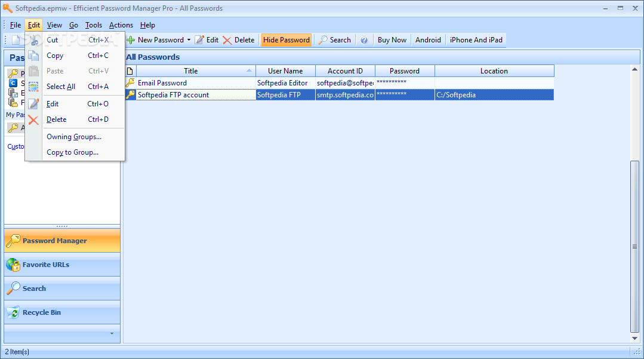The image size is (644, 359).
Task: Open the Search navigation section
Action: [x=62, y=289]
